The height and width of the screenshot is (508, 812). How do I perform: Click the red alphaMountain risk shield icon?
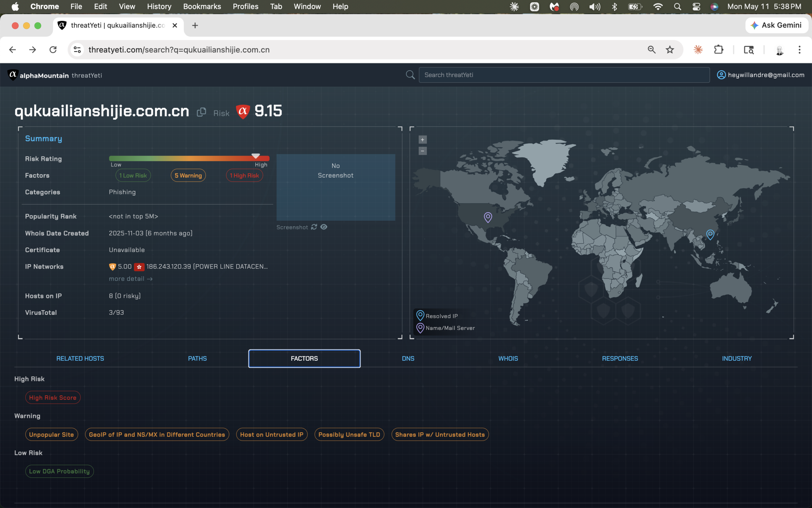(243, 111)
